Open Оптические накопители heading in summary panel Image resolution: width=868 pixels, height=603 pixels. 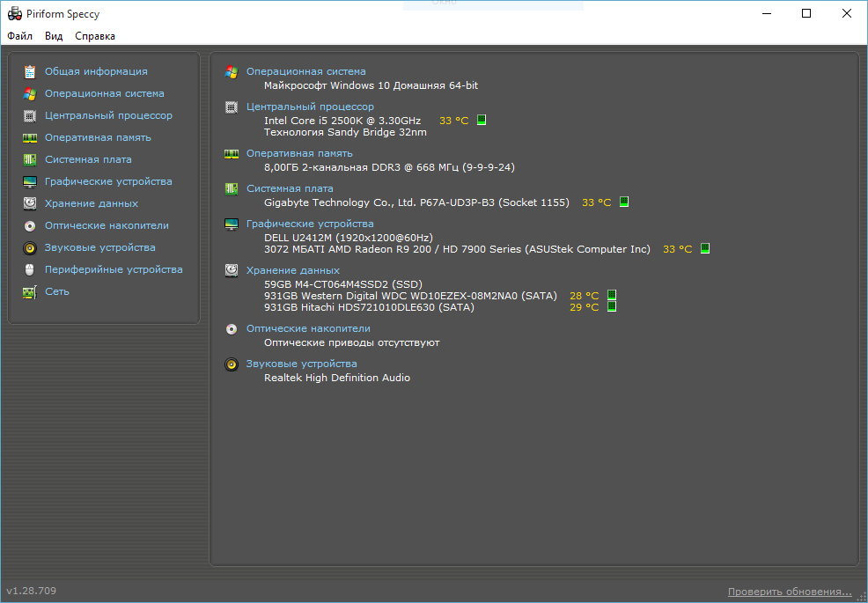coord(308,328)
